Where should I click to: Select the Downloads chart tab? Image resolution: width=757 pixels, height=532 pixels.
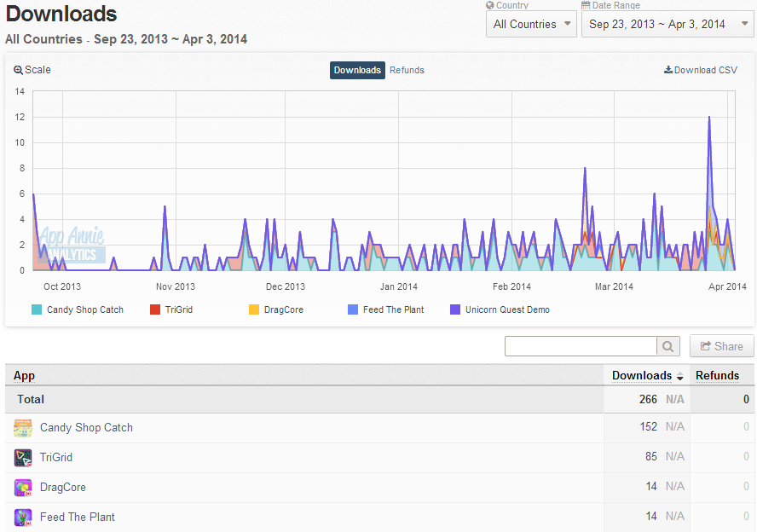(357, 70)
